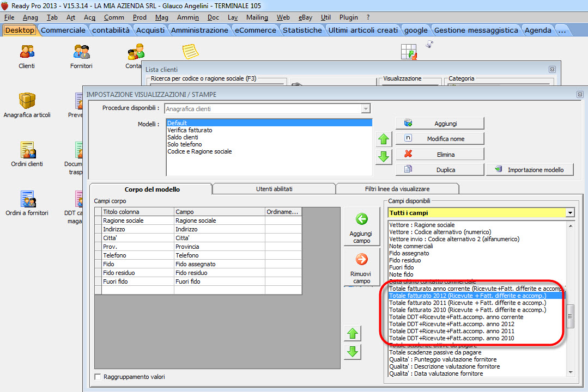This screenshot has height=392, width=588.
Task: Click the Duplica button
Action: click(x=440, y=170)
